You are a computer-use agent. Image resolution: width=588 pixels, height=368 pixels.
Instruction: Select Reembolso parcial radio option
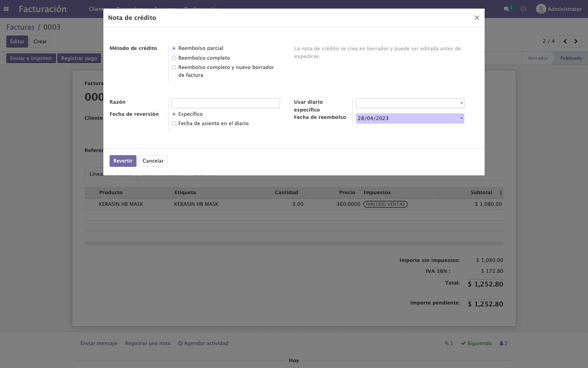pos(174,48)
